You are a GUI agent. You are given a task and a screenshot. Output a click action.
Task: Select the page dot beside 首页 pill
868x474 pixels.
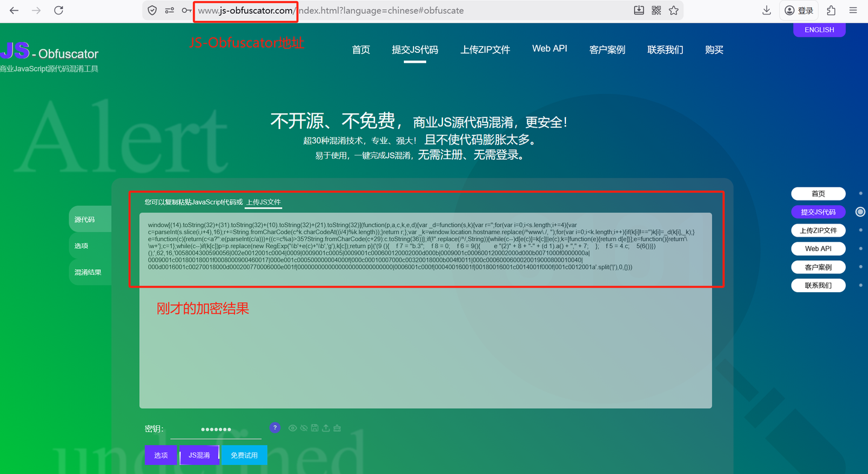pos(860,193)
